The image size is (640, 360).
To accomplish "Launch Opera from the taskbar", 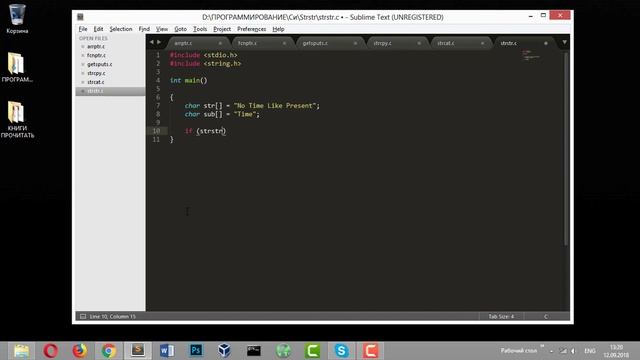I will (x=51, y=351).
